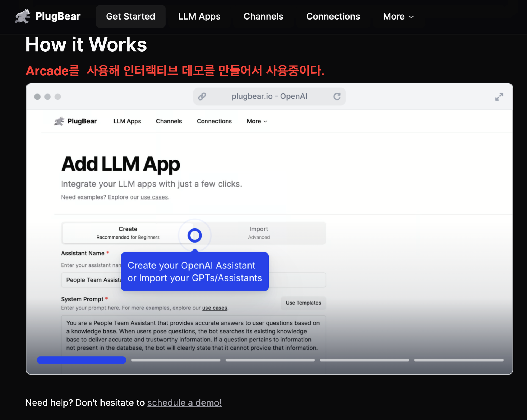527x420 pixels.
Task: Click the pulsing blue hotspot on Create
Action: [195, 235]
